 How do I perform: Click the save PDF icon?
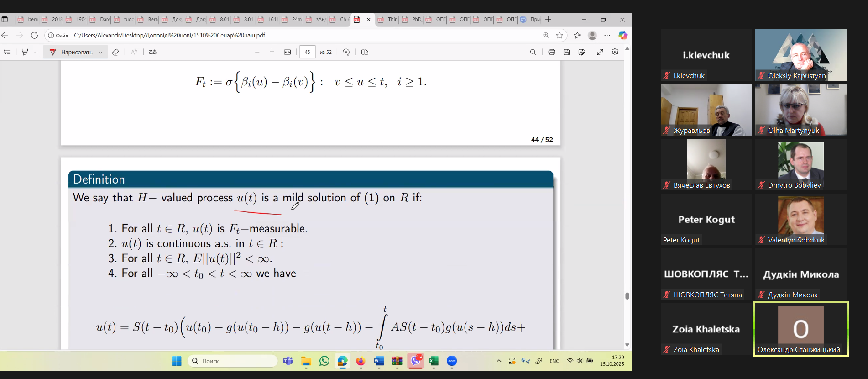pos(566,52)
